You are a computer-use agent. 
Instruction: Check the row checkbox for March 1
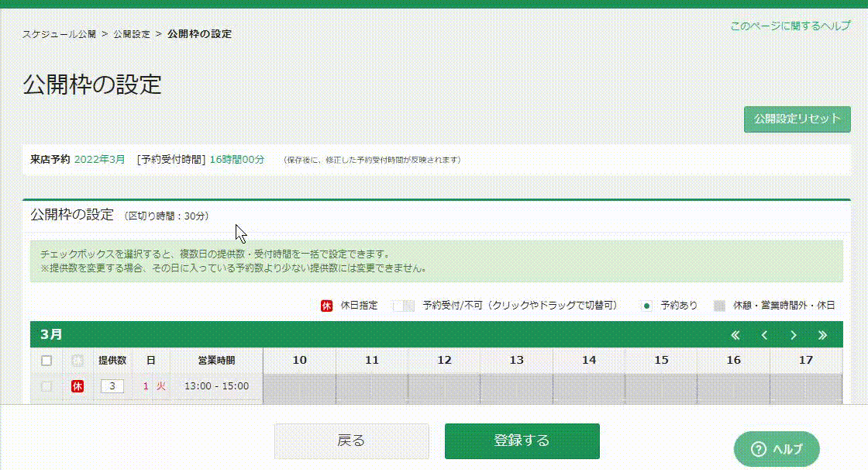pyautogui.click(x=46, y=385)
